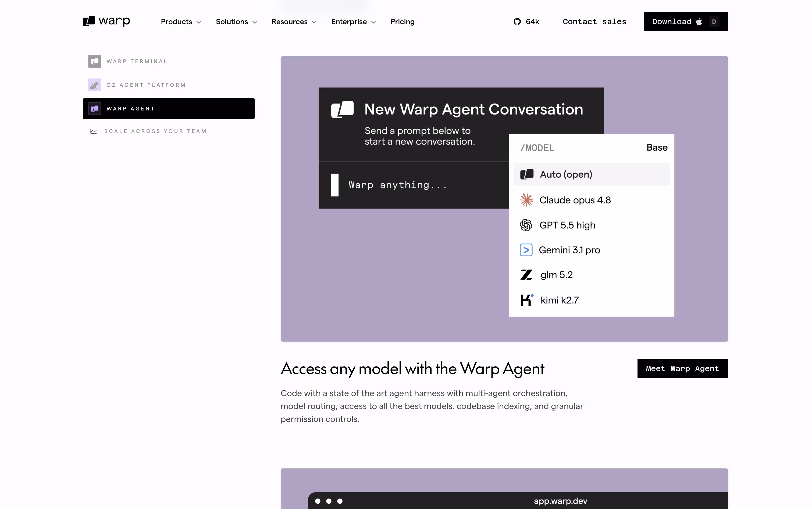Click the New Warp Agent Conversation title
The image size is (812, 509).
(x=473, y=109)
